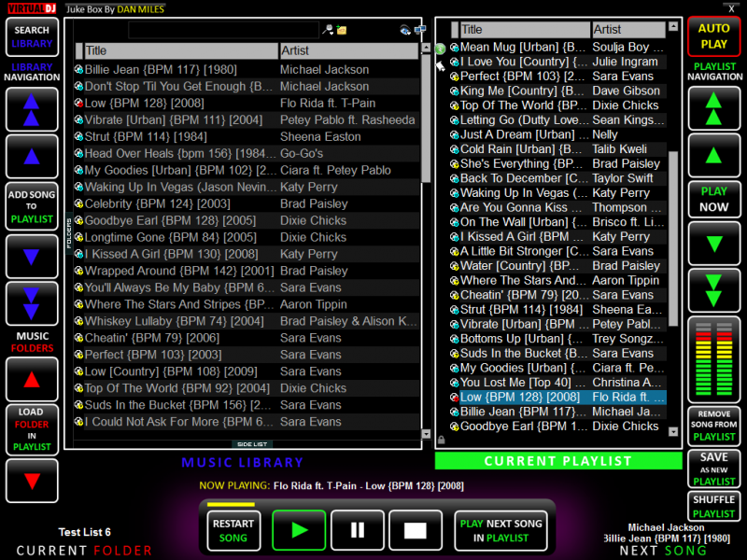
Task: Click the Shuffle Playlist button
Action: point(714,506)
